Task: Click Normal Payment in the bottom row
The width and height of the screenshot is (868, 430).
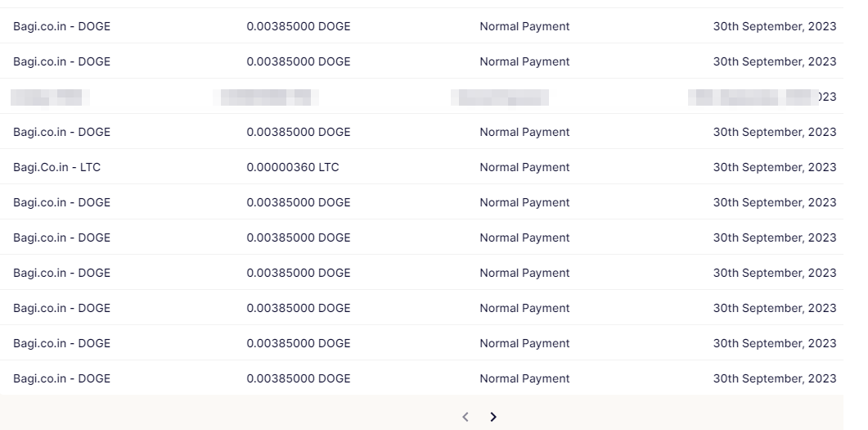Action: point(524,378)
